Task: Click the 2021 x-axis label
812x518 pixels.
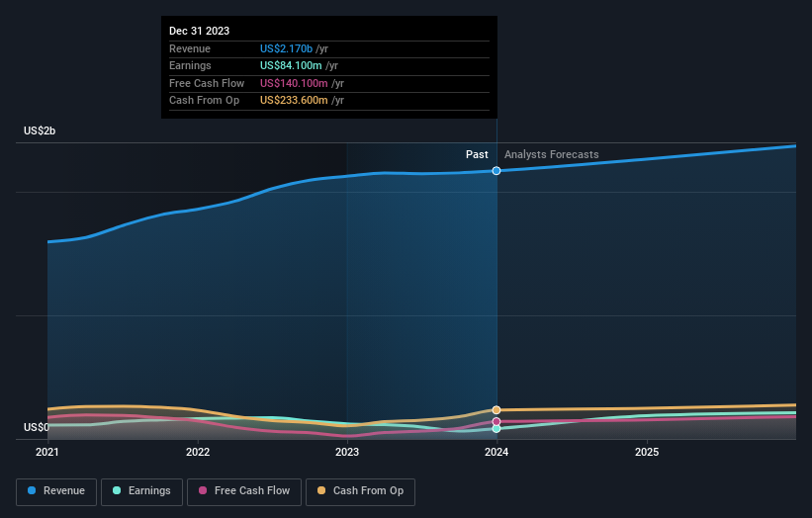Action: [47, 452]
